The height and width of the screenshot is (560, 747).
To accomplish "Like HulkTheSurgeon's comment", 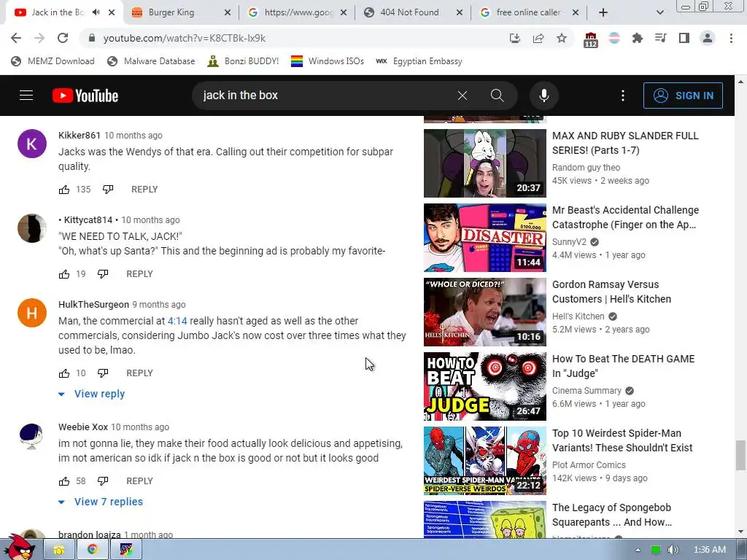I will (x=64, y=373).
